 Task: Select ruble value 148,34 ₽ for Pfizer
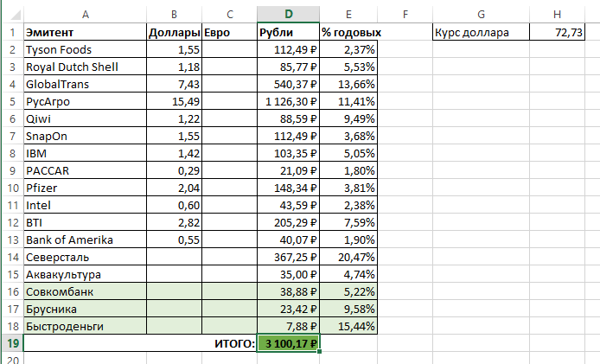[x=289, y=188]
